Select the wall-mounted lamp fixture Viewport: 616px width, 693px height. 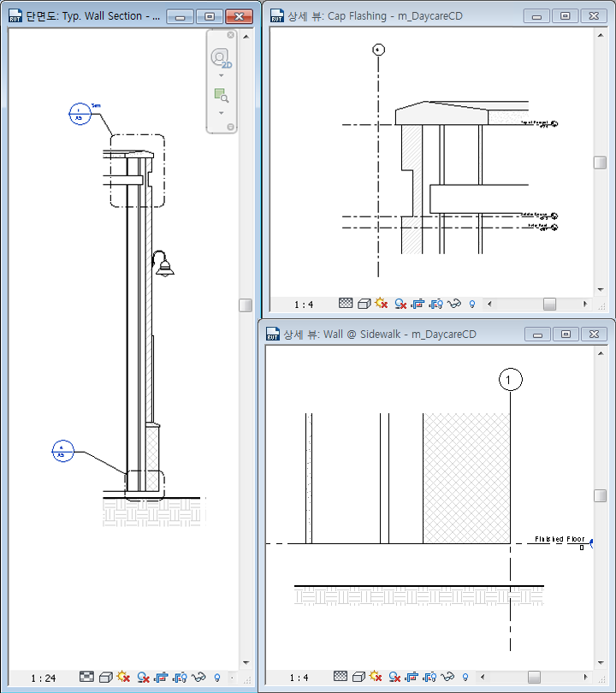pyautogui.click(x=163, y=264)
